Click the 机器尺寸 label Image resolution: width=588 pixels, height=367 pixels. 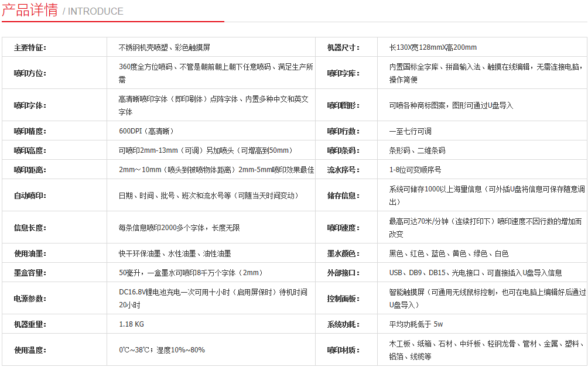pos(343,47)
